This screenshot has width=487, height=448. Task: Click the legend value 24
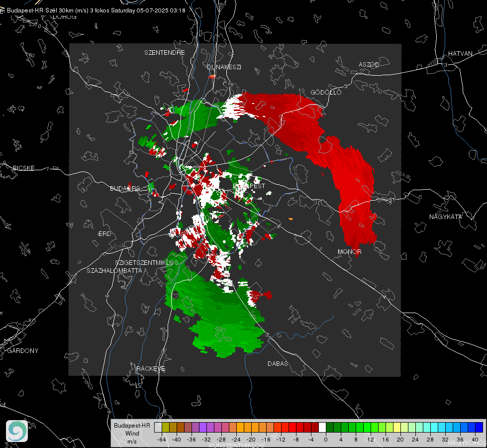(x=415, y=440)
